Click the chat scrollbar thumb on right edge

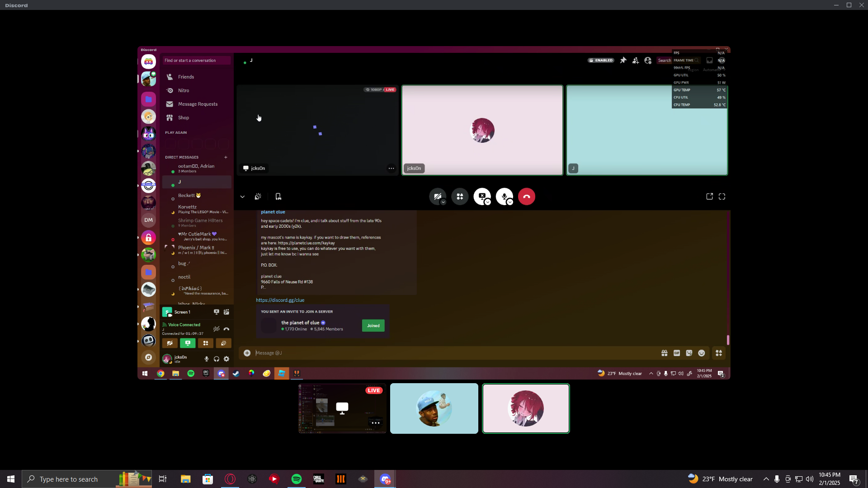click(x=728, y=340)
